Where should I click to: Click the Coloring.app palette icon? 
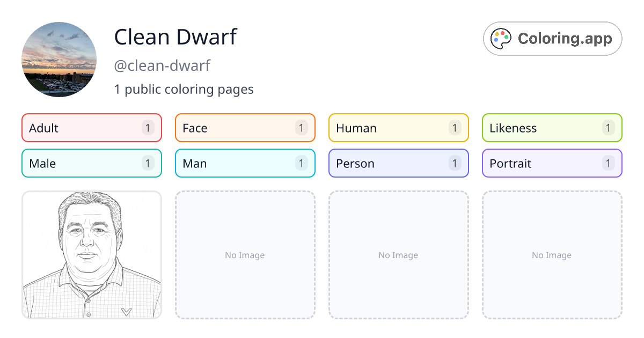click(x=502, y=39)
